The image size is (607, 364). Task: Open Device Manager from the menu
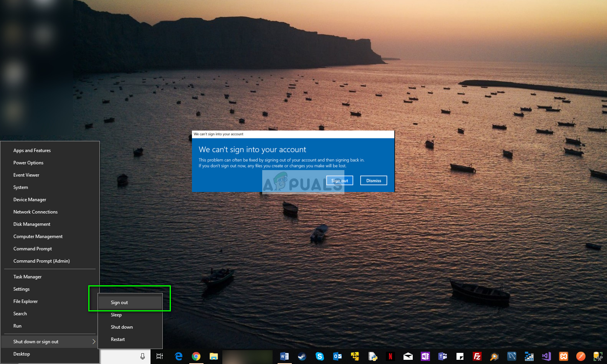30,200
